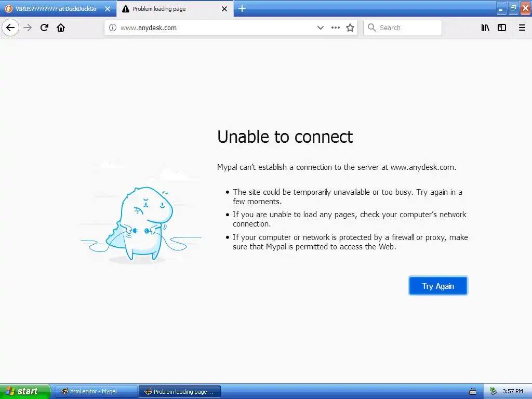Screen dimensions: 532x399
Task: Click the Unable to connect heading
Action: (285, 137)
